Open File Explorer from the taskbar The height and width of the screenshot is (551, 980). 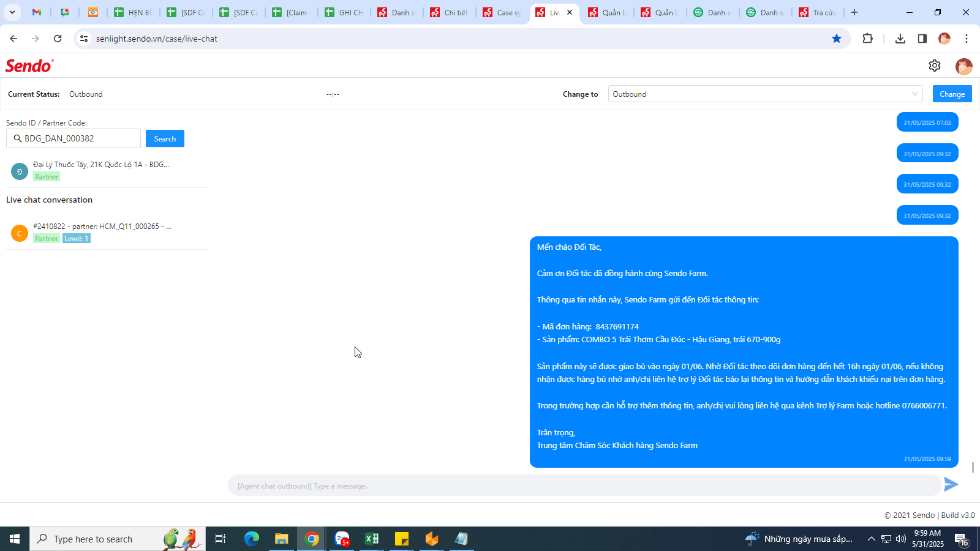(281, 539)
